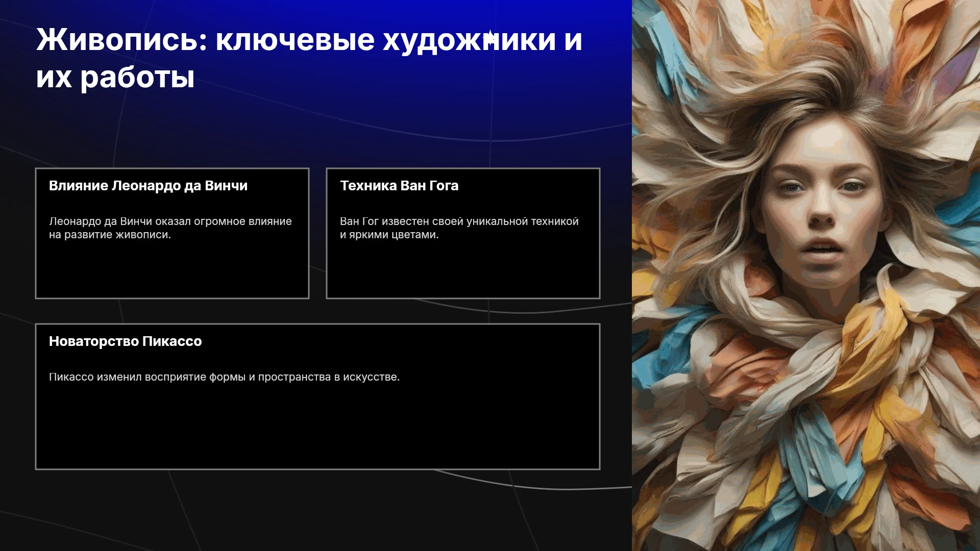Click the Леонардо да Винчи description text

pyautogui.click(x=170, y=228)
